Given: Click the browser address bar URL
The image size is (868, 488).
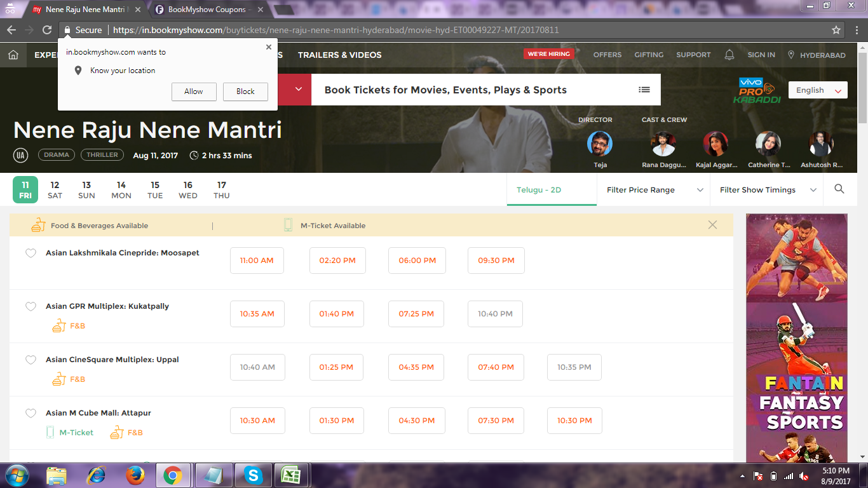Looking at the screenshot, I should pos(336,30).
